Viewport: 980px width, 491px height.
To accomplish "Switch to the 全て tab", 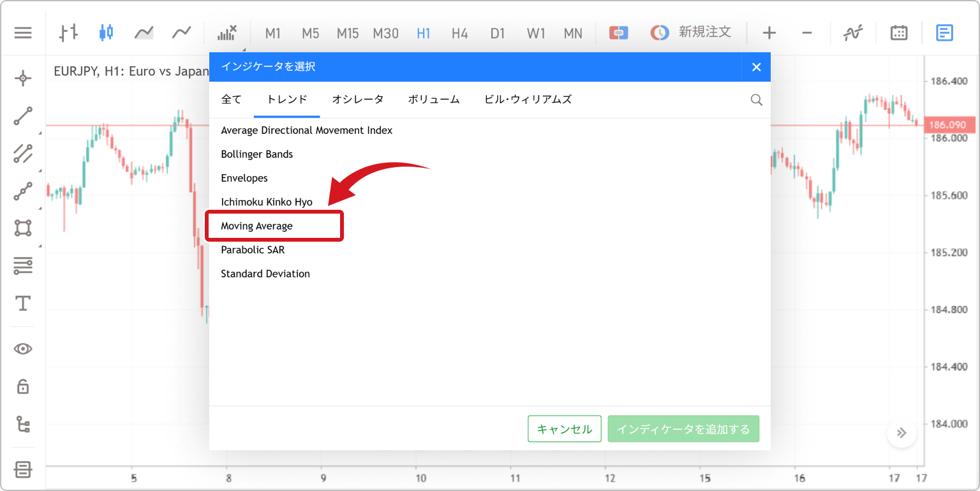I will pyautogui.click(x=232, y=99).
